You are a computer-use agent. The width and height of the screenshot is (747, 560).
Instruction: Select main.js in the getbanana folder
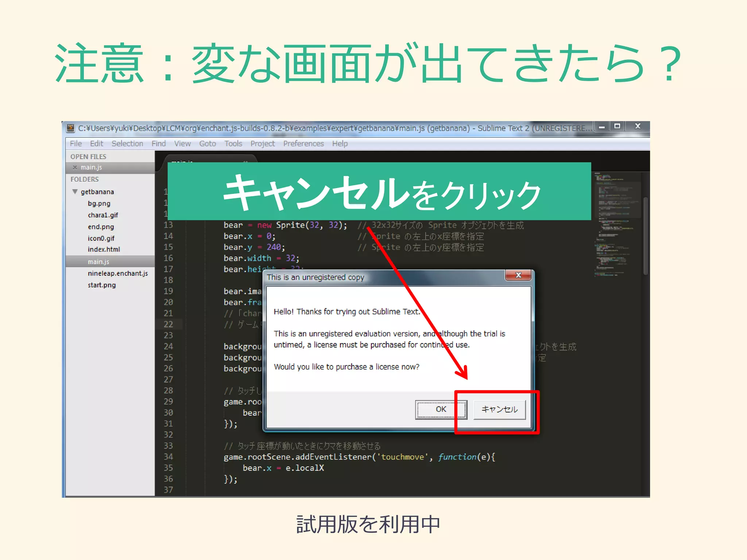point(110,261)
